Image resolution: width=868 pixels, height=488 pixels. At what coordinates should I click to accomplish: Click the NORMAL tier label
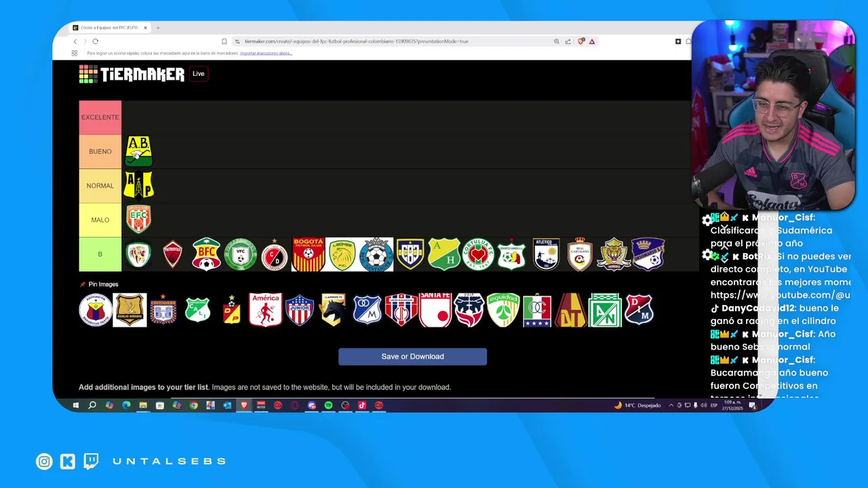[100, 185]
